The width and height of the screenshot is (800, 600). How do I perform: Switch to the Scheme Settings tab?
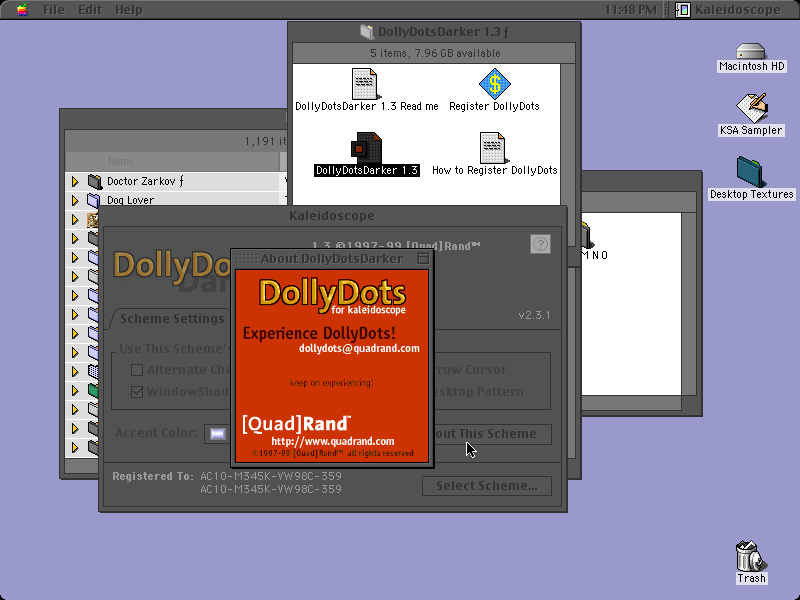[171, 319]
